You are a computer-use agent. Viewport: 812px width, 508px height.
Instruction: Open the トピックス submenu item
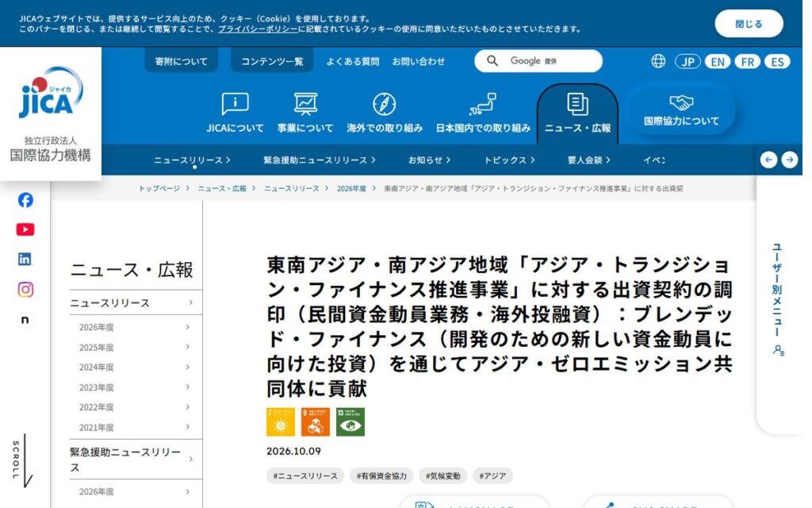point(509,160)
